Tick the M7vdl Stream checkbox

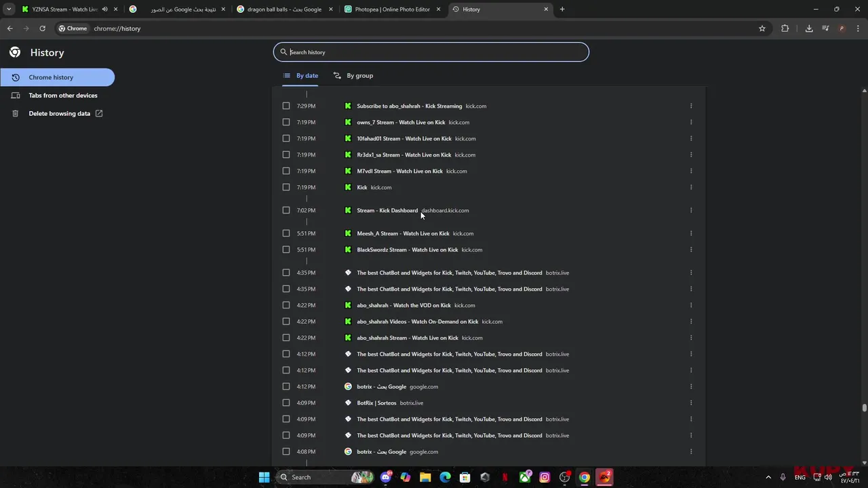[x=286, y=171]
